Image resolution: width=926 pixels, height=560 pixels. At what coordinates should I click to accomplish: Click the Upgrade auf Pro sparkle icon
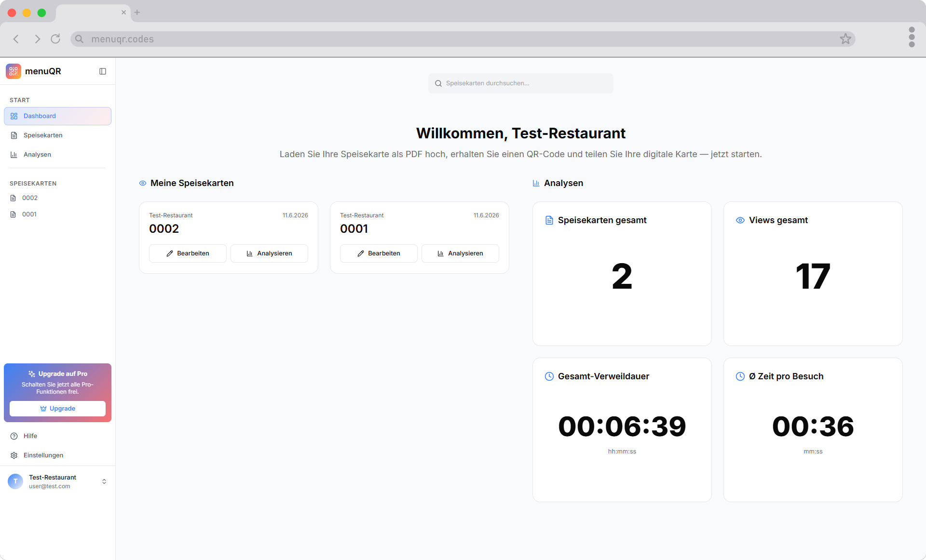(x=32, y=374)
